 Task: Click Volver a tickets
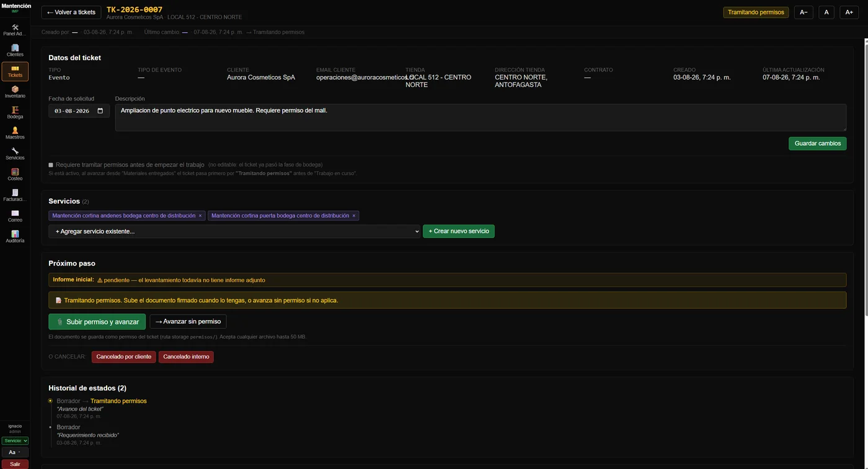(x=71, y=12)
